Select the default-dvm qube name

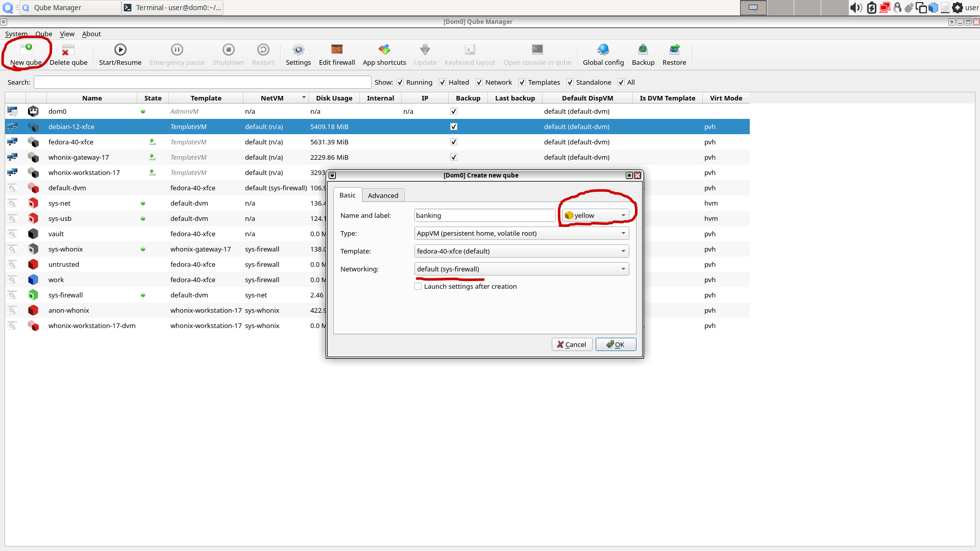point(67,188)
